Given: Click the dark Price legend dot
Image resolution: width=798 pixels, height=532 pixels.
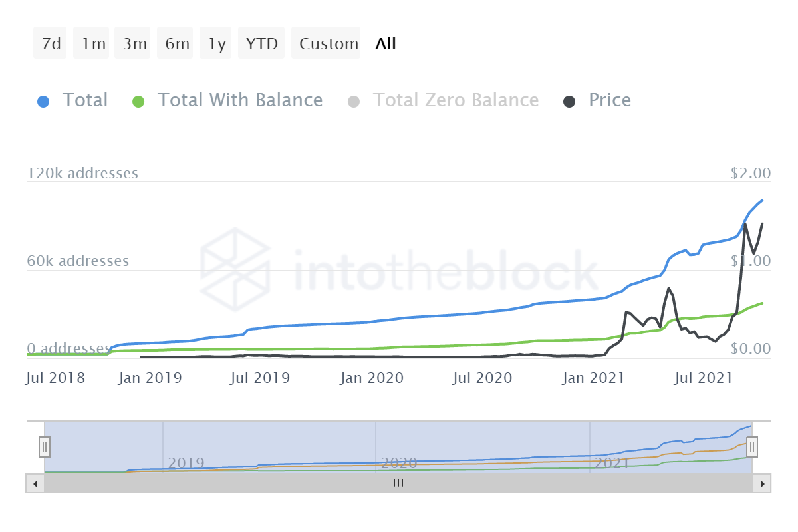Looking at the screenshot, I should (x=570, y=102).
